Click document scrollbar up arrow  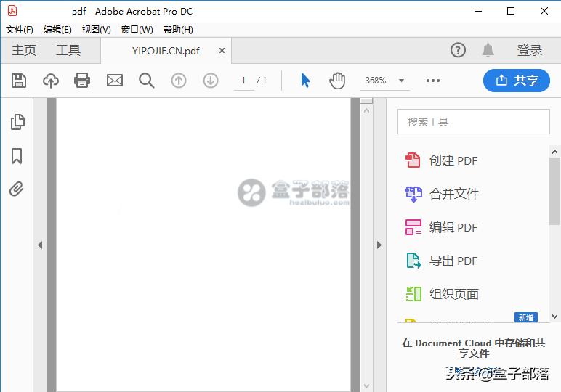tap(366, 111)
